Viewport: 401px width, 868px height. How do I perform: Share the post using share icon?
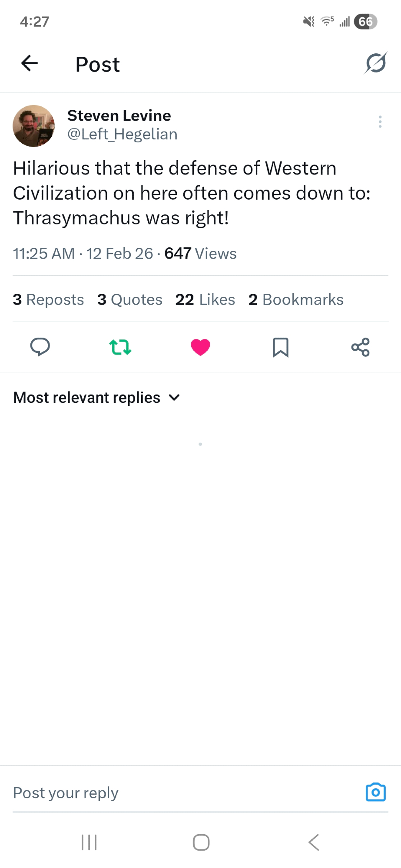pos(360,347)
